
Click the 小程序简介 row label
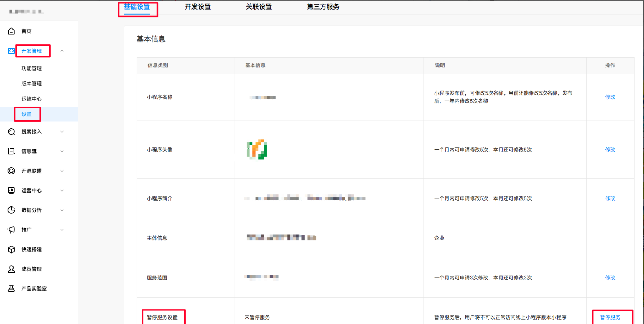(x=159, y=198)
